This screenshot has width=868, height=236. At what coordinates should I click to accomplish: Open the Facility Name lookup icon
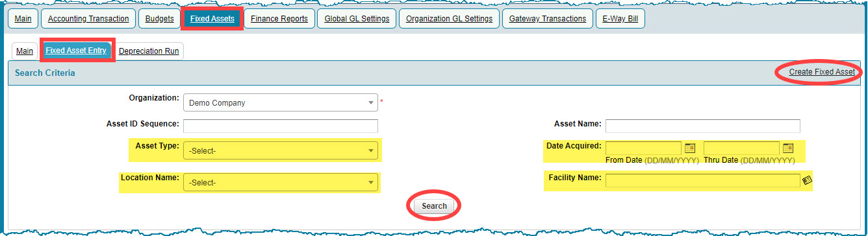tap(808, 181)
